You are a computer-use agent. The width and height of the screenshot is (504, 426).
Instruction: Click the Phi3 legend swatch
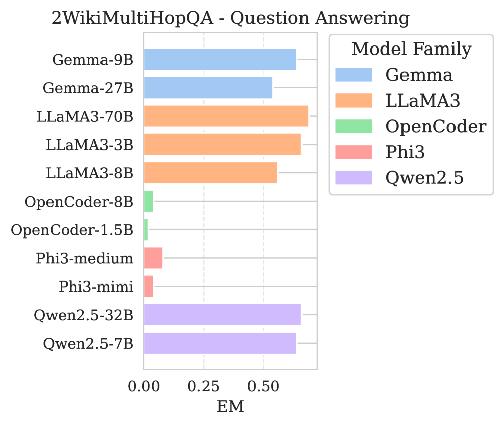pos(354,152)
